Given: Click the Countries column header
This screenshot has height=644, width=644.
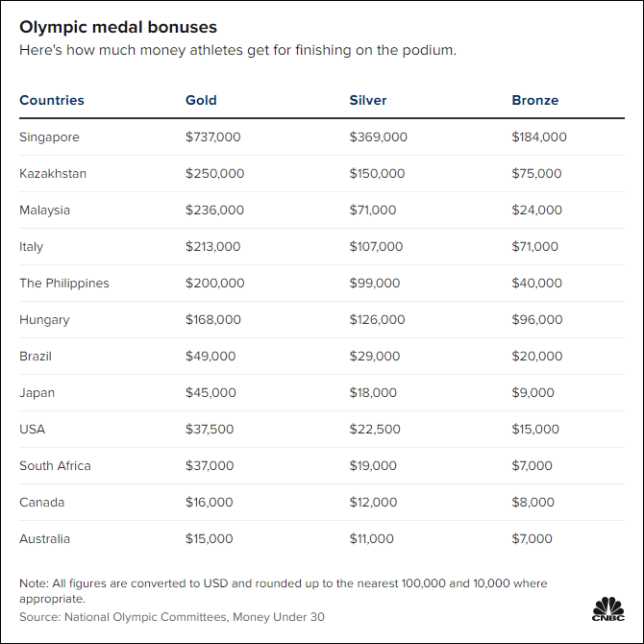Looking at the screenshot, I should (52, 100).
